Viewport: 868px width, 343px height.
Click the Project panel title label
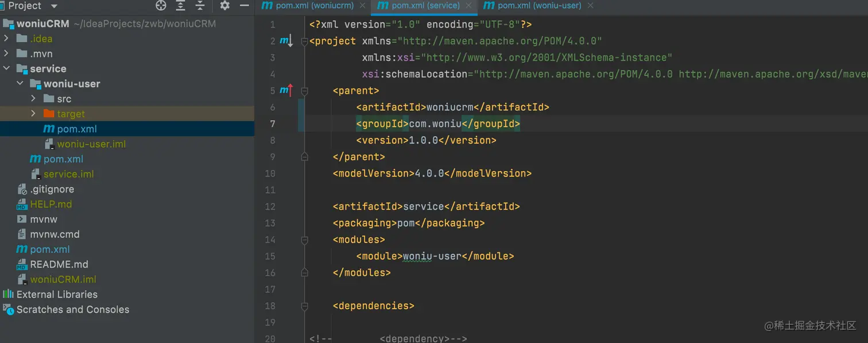click(x=25, y=6)
